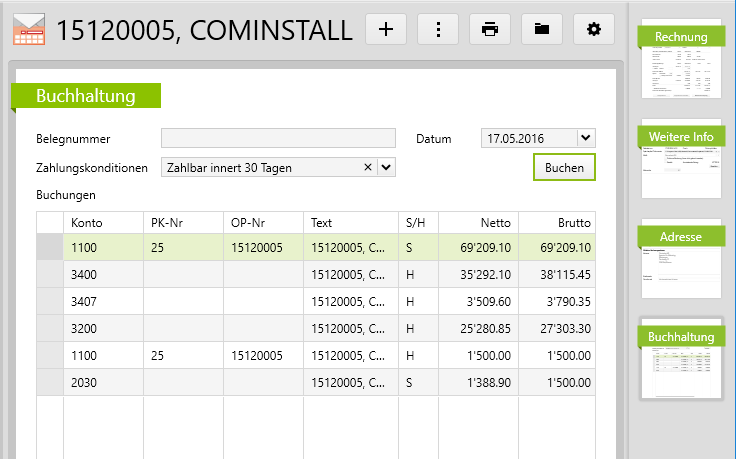
Task: Click into the Belegnummer input field
Action: pos(278,139)
